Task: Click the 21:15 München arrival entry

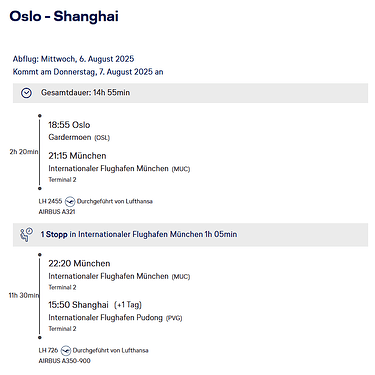Action: tap(77, 156)
